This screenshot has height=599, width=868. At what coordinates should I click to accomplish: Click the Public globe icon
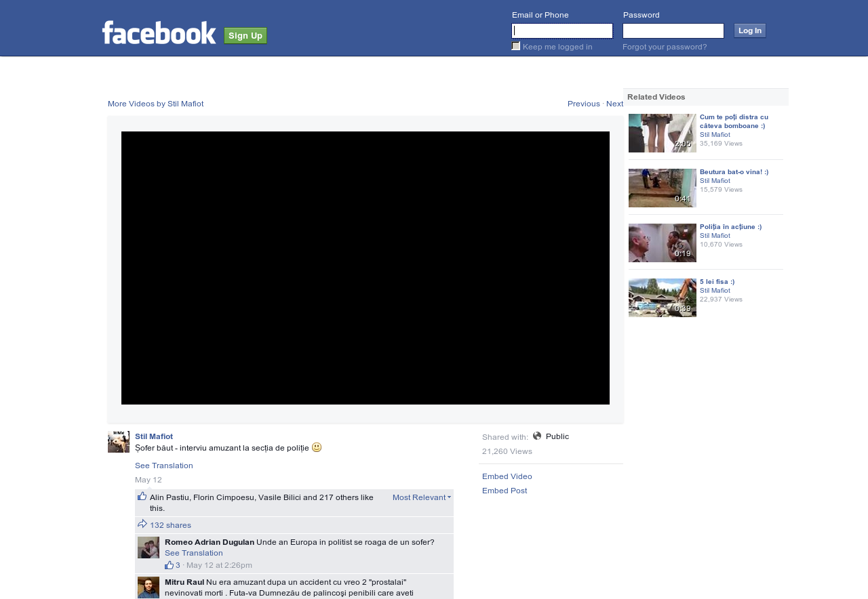pos(537,436)
